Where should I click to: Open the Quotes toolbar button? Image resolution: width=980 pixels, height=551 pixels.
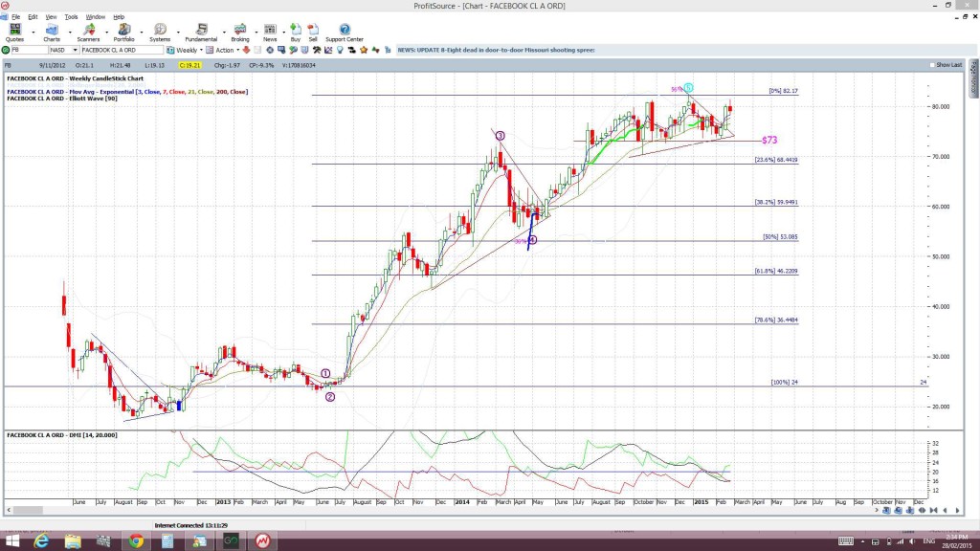[14, 33]
